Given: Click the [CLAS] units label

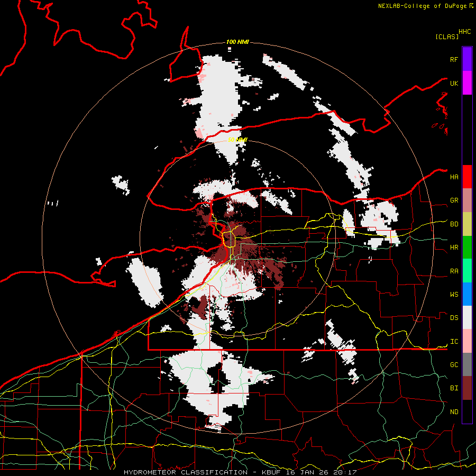Looking at the screenshot, I should point(447,36).
